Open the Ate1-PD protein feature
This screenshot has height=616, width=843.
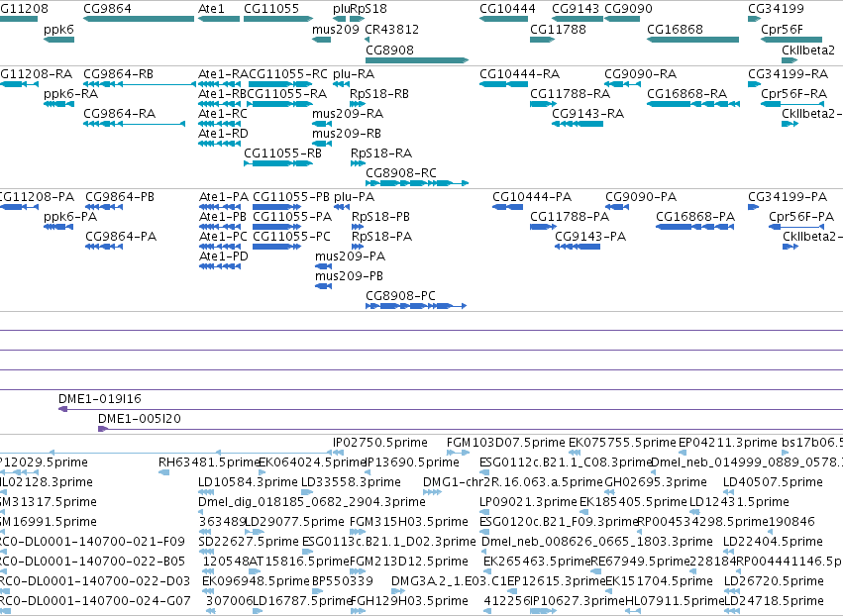point(219,266)
